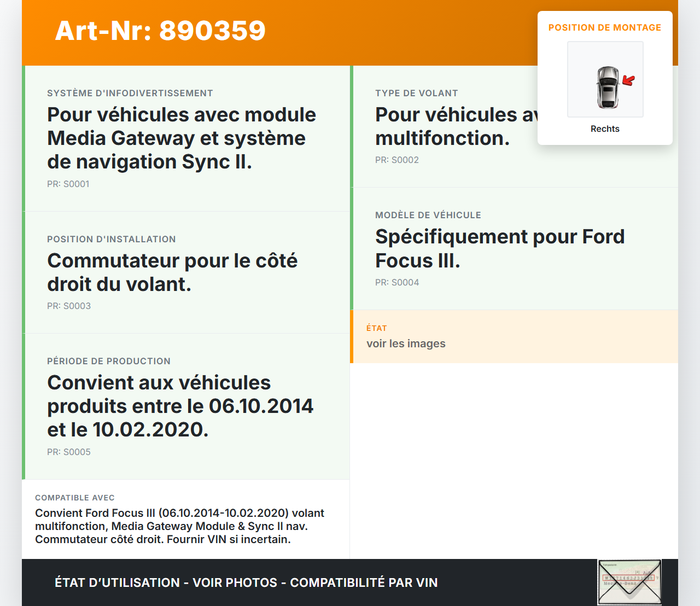Click the Art-Nr: 890359 title
This screenshot has height=606, width=700.
click(160, 31)
